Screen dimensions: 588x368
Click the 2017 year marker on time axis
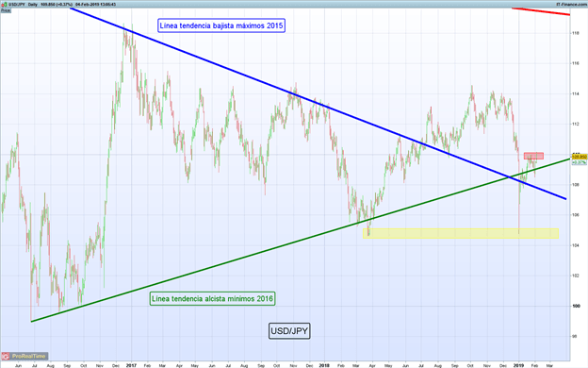[x=131, y=365]
